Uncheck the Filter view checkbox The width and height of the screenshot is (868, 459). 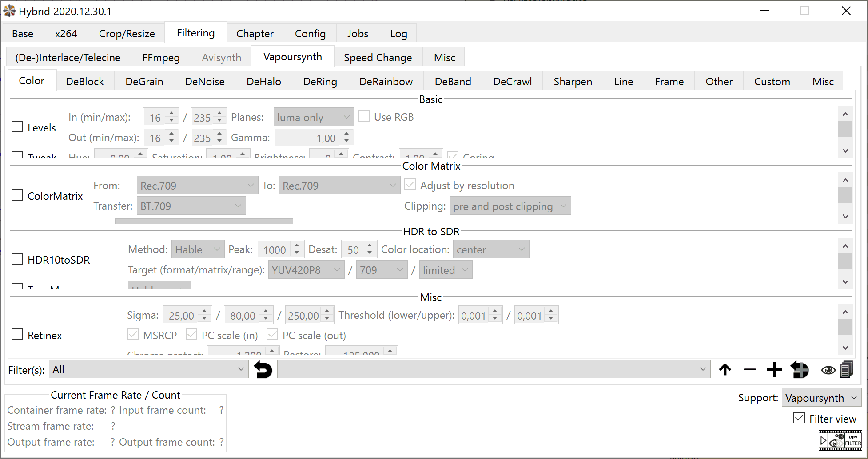[799, 418]
